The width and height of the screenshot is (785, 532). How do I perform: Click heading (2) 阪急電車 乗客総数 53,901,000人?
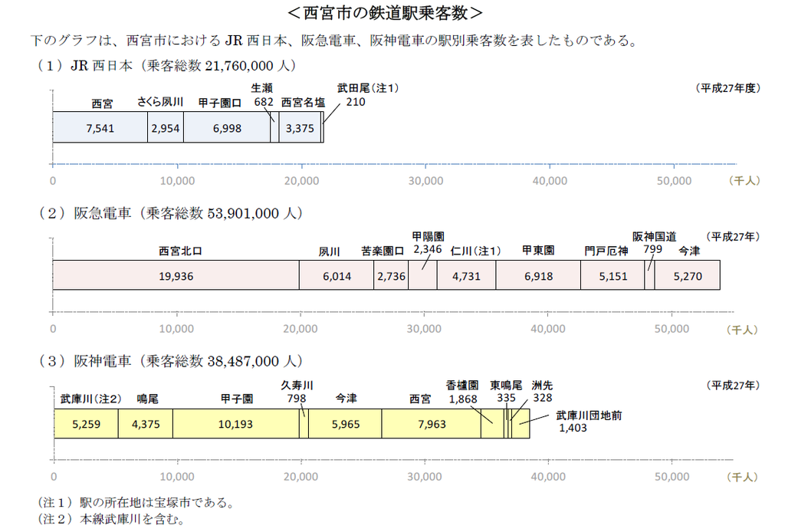[171, 214]
